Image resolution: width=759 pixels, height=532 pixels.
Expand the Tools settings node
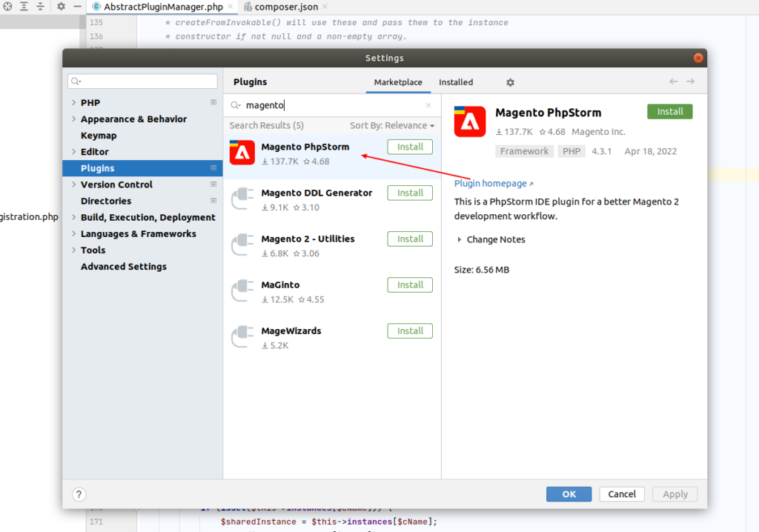click(x=73, y=250)
